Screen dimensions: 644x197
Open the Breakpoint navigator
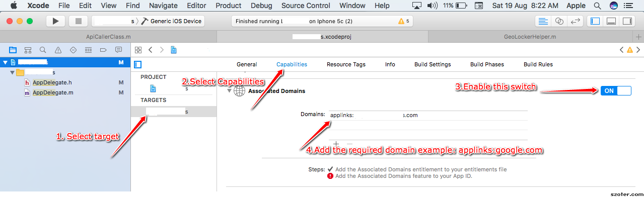[x=104, y=50]
